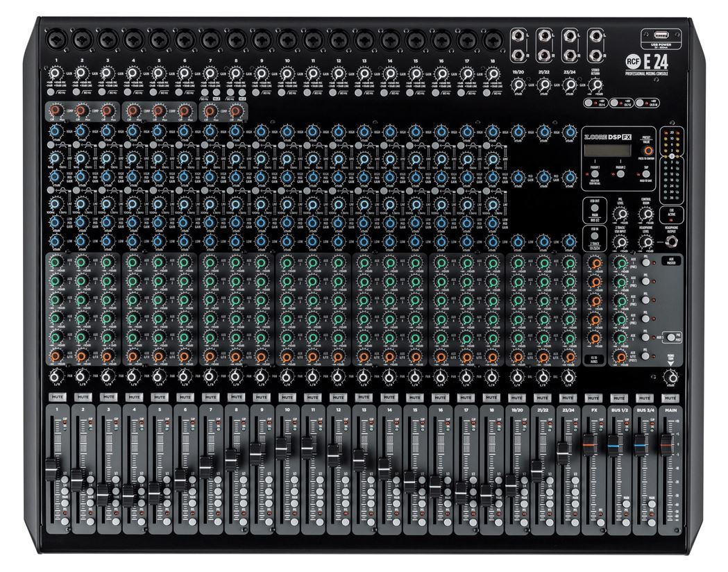Click the DSP FX LCD display
This screenshot has width=728, height=572.
608,151
